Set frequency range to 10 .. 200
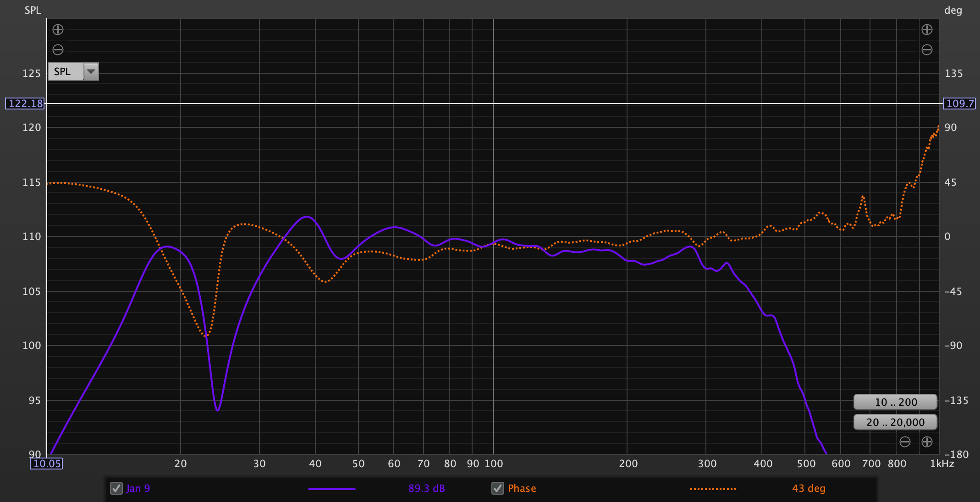Viewport: 980px width, 502px height. click(895, 402)
